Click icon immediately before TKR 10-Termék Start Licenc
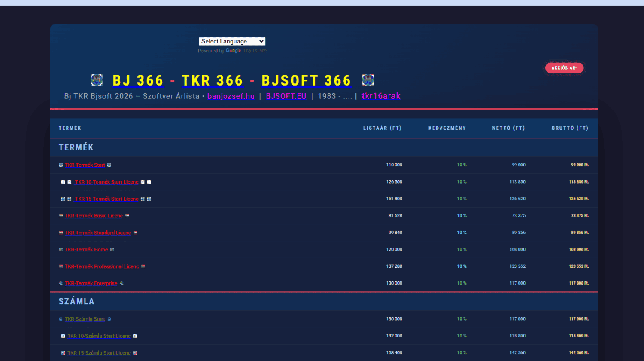This screenshot has width=644, height=361. tap(70, 182)
